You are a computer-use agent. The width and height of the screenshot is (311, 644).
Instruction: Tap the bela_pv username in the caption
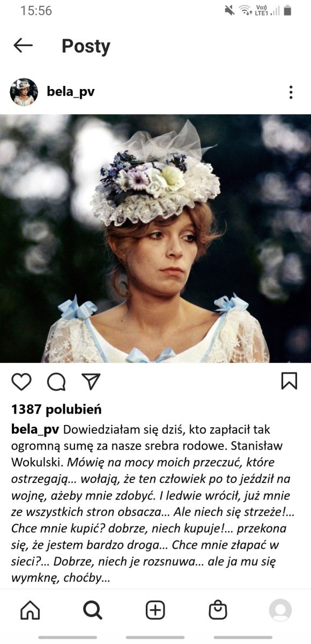click(35, 429)
